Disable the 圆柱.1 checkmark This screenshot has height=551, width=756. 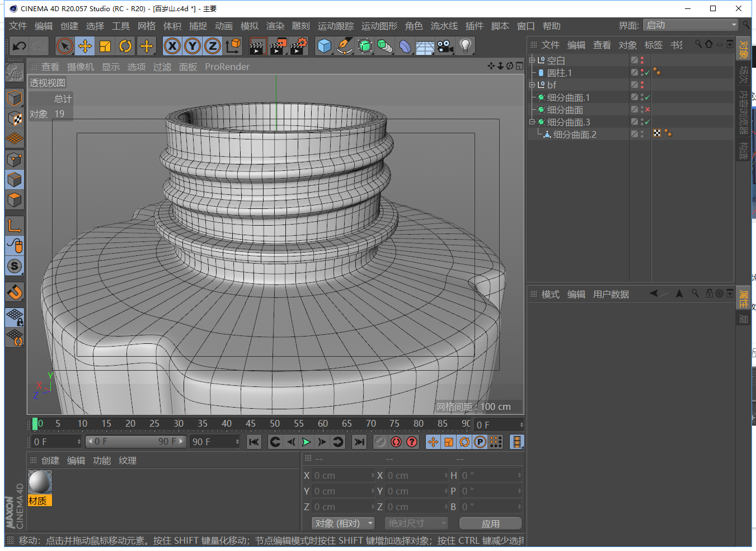coord(647,73)
